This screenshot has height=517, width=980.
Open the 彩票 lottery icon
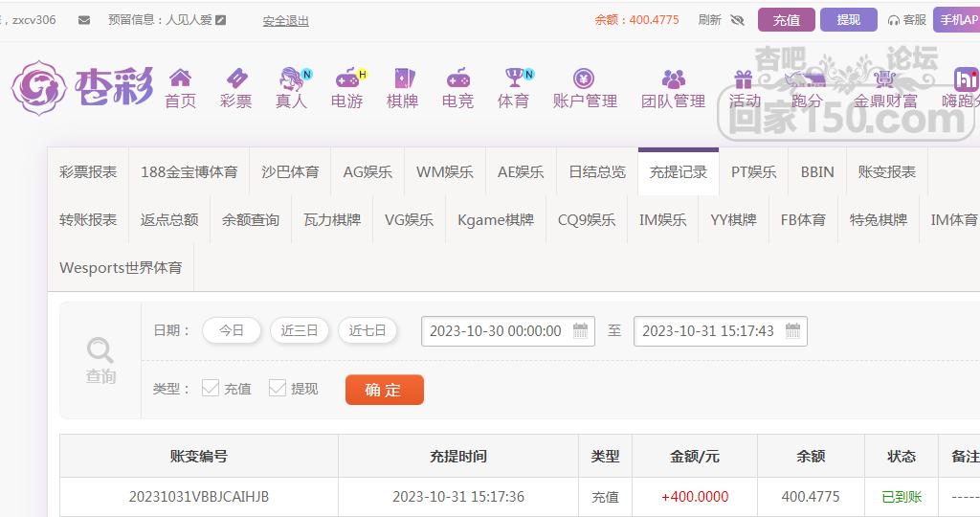tap(235, 79)
